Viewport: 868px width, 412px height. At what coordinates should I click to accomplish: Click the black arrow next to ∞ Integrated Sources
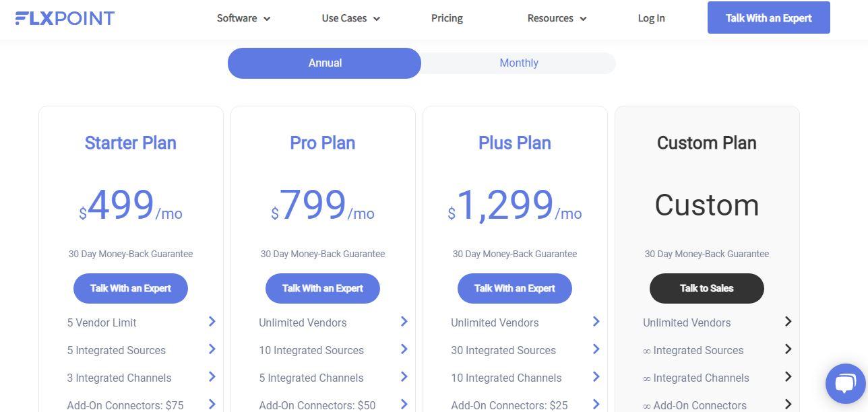click(x=788, y=349)
